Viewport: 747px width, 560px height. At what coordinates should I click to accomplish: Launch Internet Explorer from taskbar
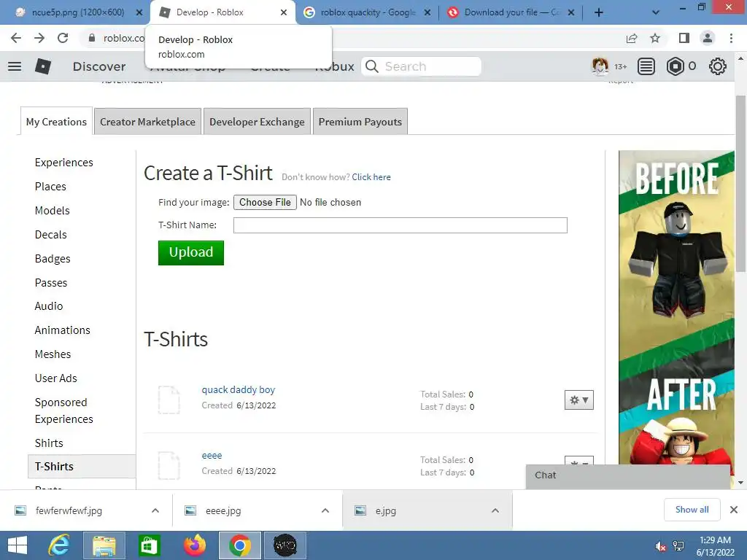59,545
